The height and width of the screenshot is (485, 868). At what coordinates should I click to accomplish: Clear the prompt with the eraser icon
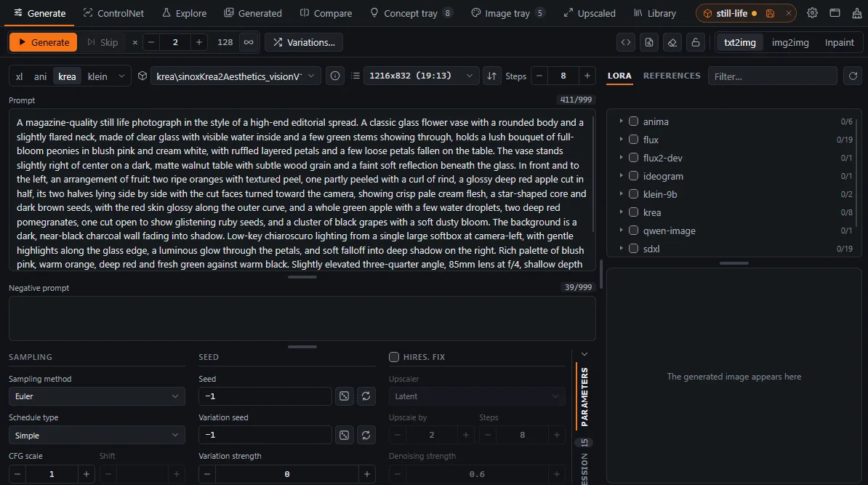tap(672, 42)
